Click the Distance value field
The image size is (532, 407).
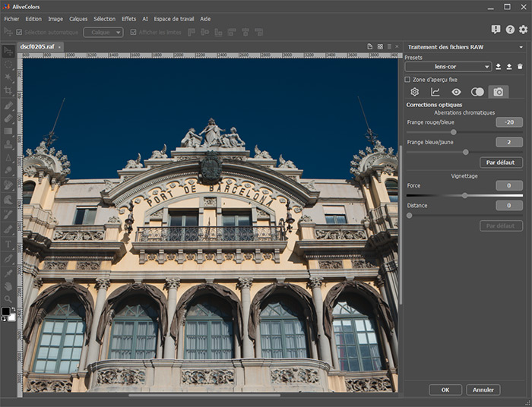pos(509,206)
